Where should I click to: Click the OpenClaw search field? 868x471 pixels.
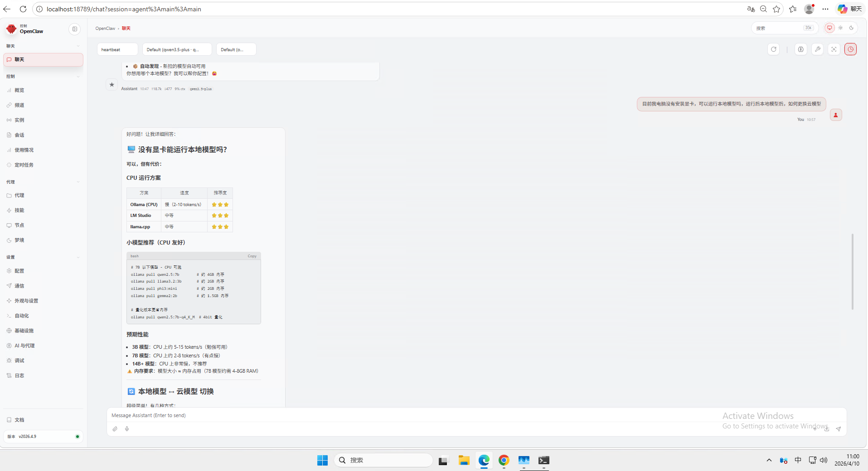point(785,28)
